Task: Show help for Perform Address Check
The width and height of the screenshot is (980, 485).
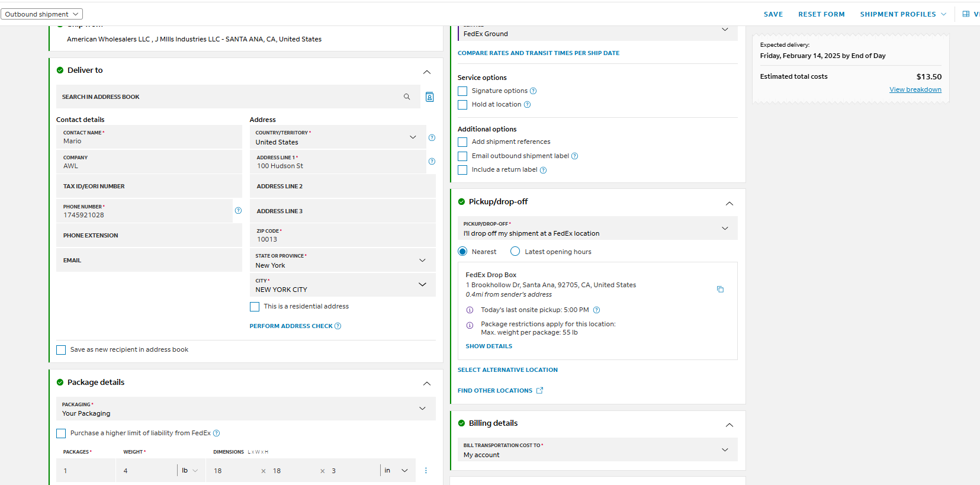Action: pyautogui.click(x=338, y=326)
